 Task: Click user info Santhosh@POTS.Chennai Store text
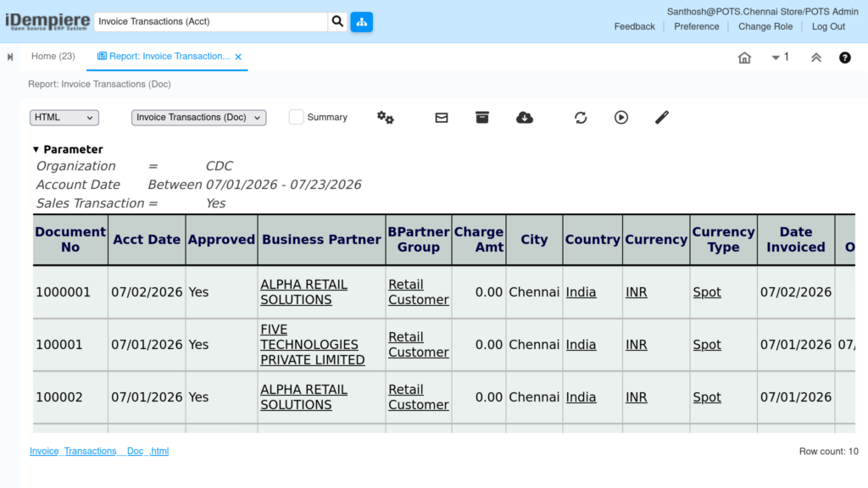tap(763, 12)
